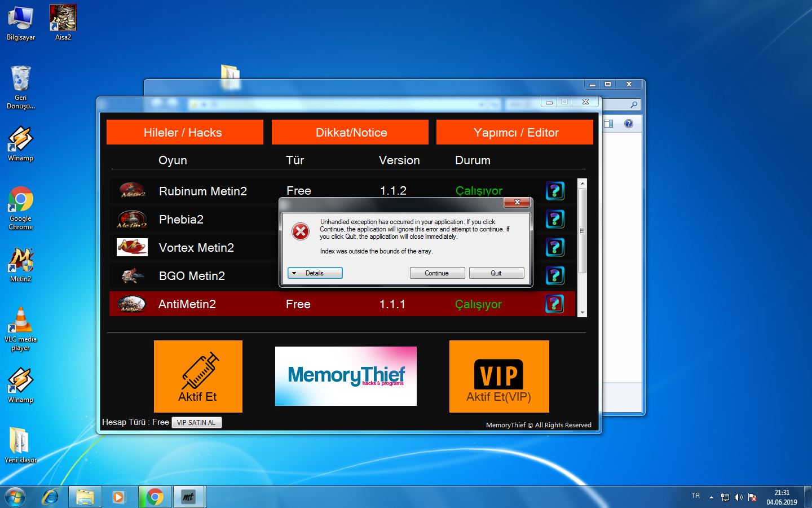
Task: Switch to Chrome on the taskbar
Action: (155, 497)
